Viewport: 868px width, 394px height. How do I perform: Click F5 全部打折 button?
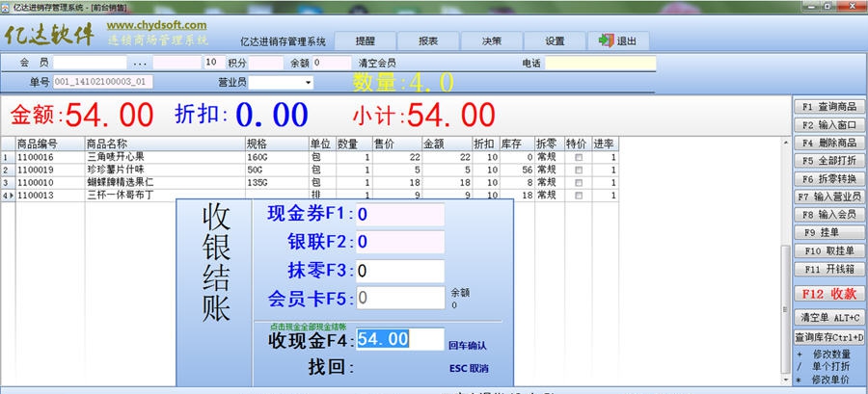tap(829, 161)
